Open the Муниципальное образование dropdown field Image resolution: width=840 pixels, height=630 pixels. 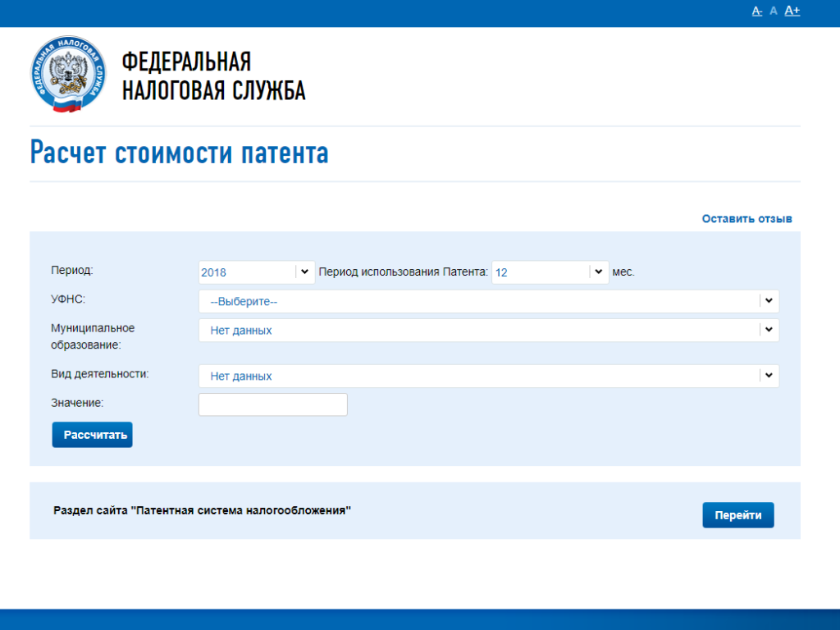click(x=479, y=330)
